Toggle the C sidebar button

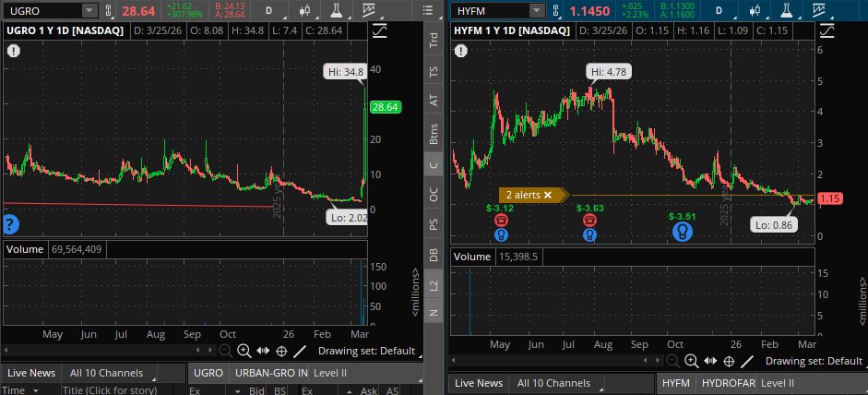point(434,164)
